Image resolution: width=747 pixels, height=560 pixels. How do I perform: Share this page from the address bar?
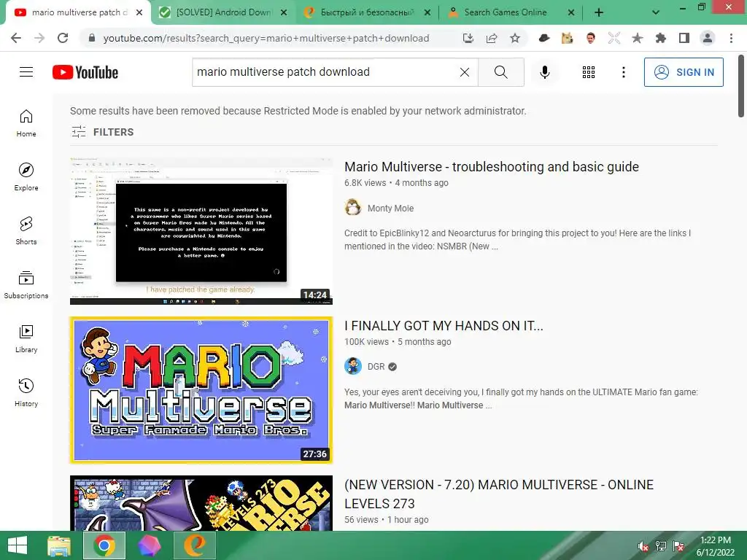[492, 38]
